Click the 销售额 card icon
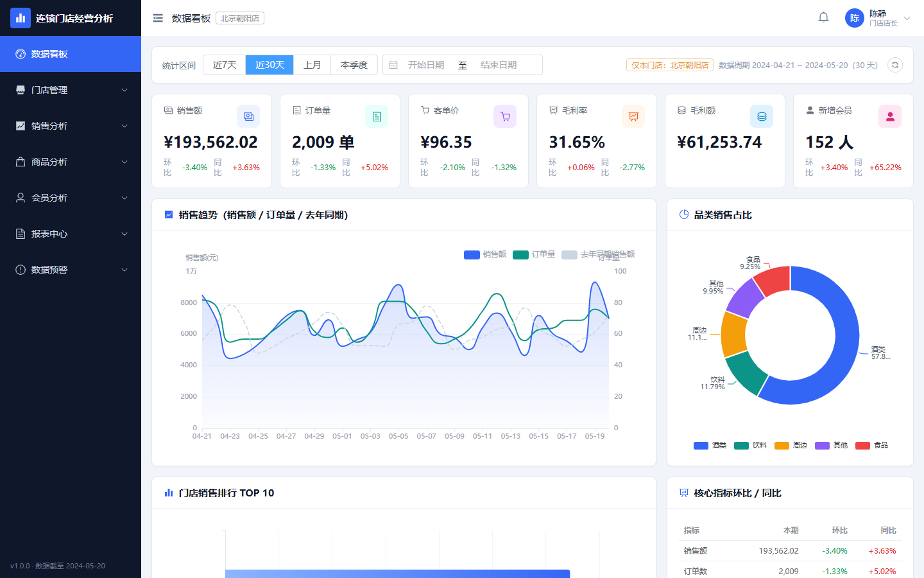Image resolution: width=924 pixels, height=578 pixels. pyautogui.click(x=248, y=116)
